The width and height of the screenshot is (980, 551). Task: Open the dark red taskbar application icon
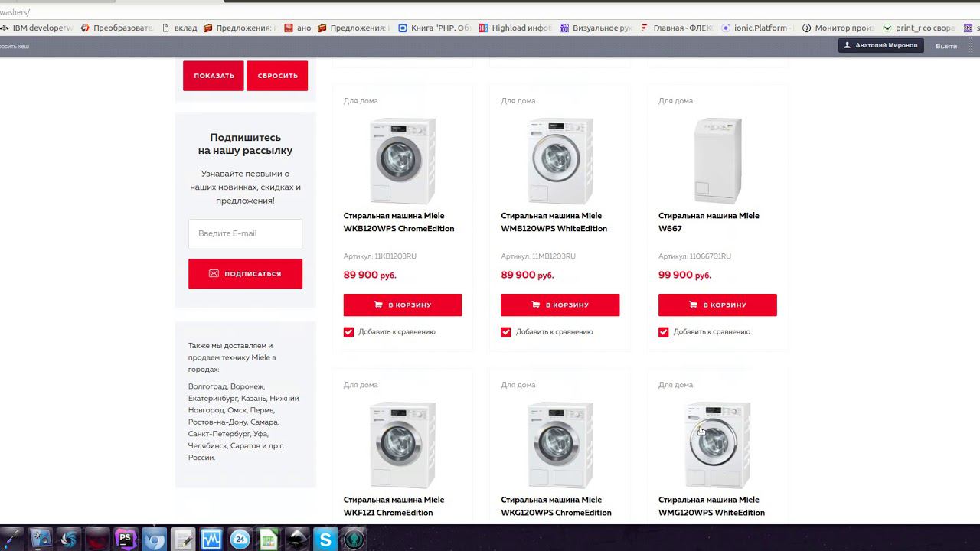(x=97, y=540)
